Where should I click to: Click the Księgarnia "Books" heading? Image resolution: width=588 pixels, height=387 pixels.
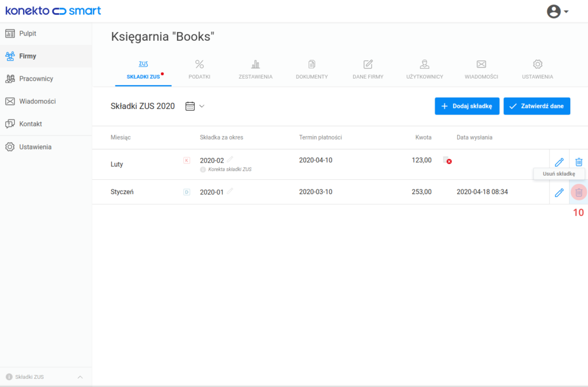(x=163, y=37)
